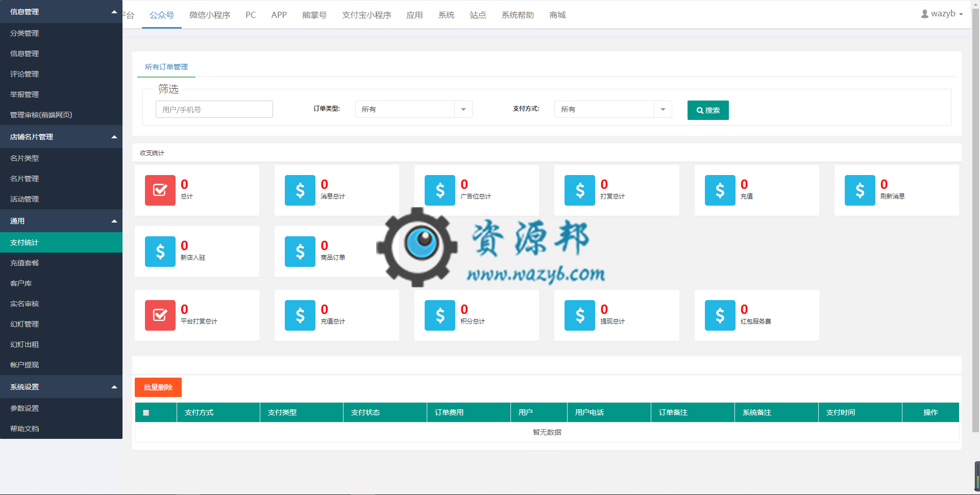Screen dimensions: 980x495
Task: Switch to the 公众号 top tab
Action: pos(162,15)
